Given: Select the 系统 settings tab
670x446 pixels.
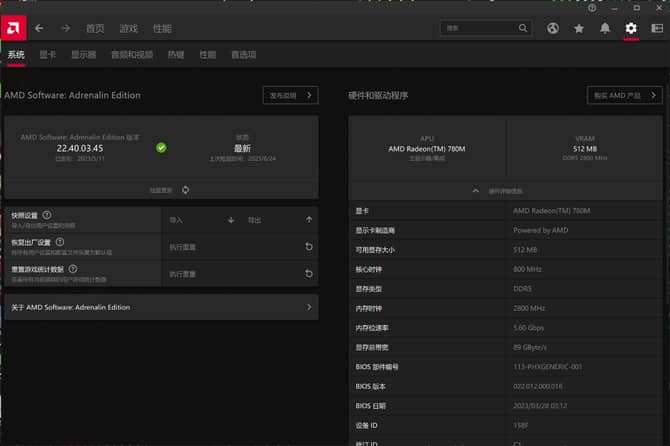Looking at the screenshot, I should [16, 55].
